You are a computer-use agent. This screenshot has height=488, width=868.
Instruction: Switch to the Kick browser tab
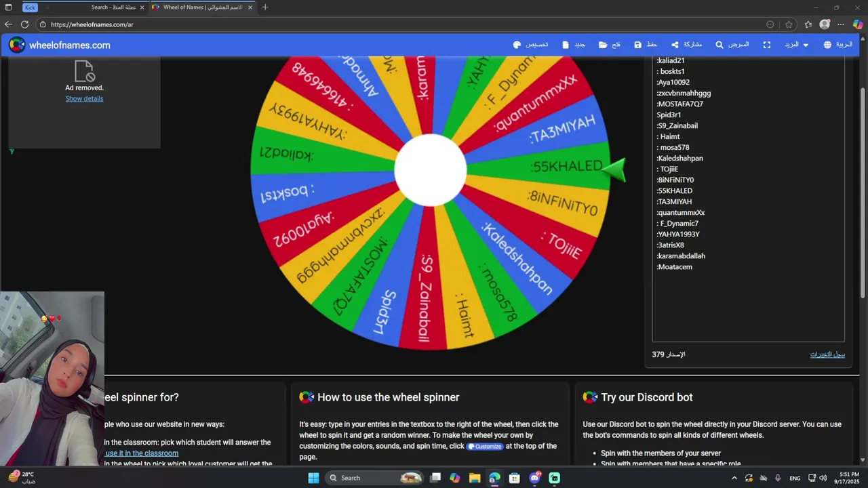[30, 7]
